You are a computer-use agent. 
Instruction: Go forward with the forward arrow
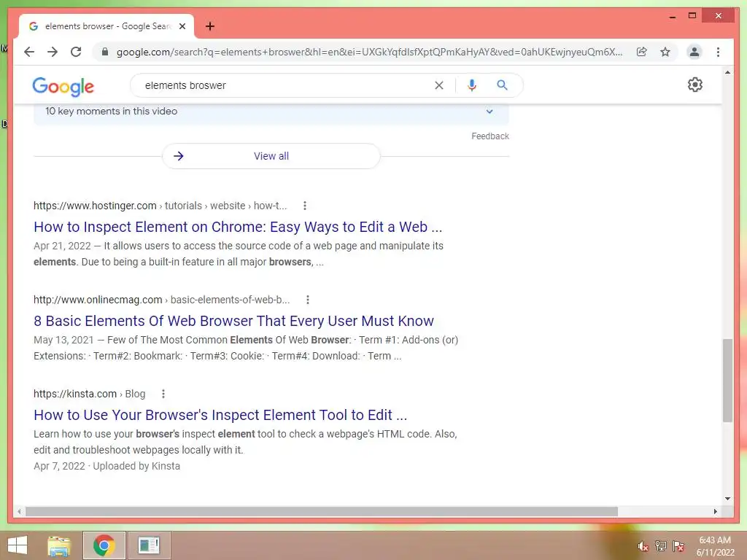click(53, 52)
